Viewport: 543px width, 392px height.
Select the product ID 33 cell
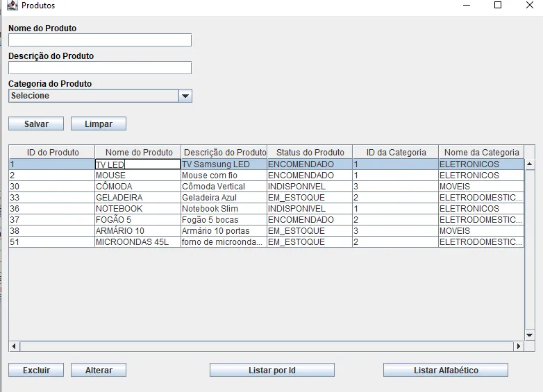click(x=52, y=198)
